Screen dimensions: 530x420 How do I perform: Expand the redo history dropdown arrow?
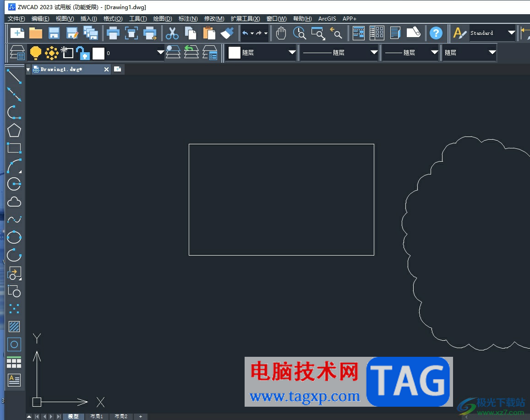point(266,33)
